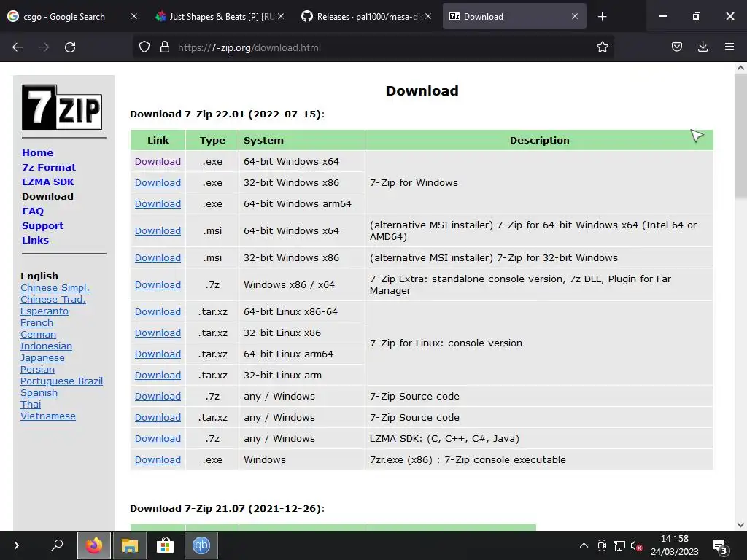Download .exe for 64-bit Windows arm64
747x560 pixels.
[158, 204]
